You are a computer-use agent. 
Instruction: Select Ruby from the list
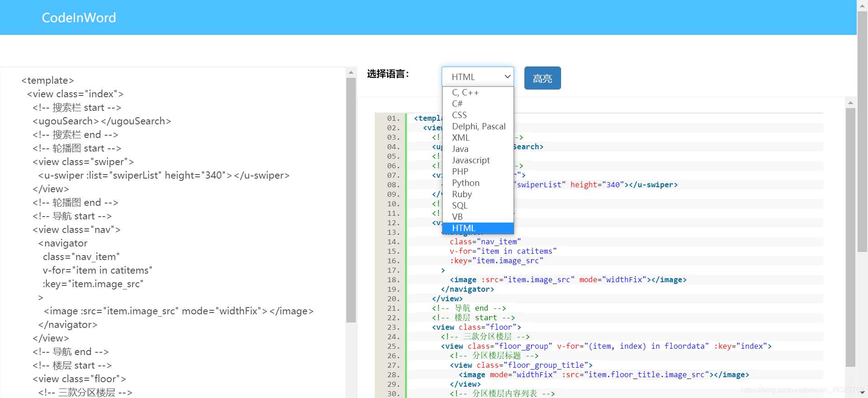(x=478, y=194)
